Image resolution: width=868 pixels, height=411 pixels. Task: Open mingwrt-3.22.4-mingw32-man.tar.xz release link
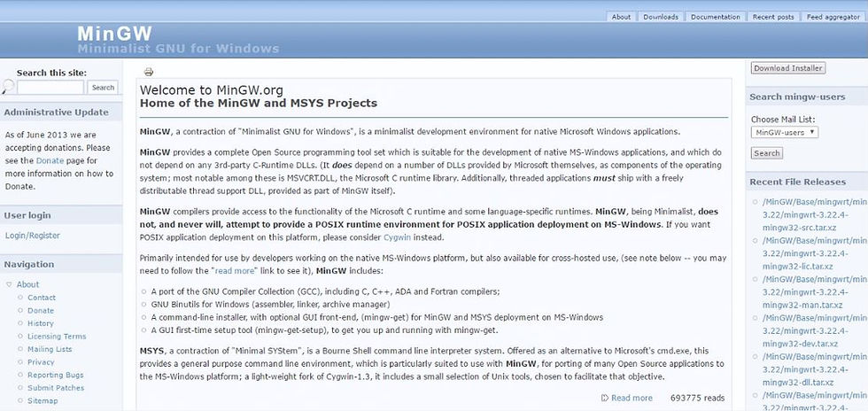(x=814, y=292)
